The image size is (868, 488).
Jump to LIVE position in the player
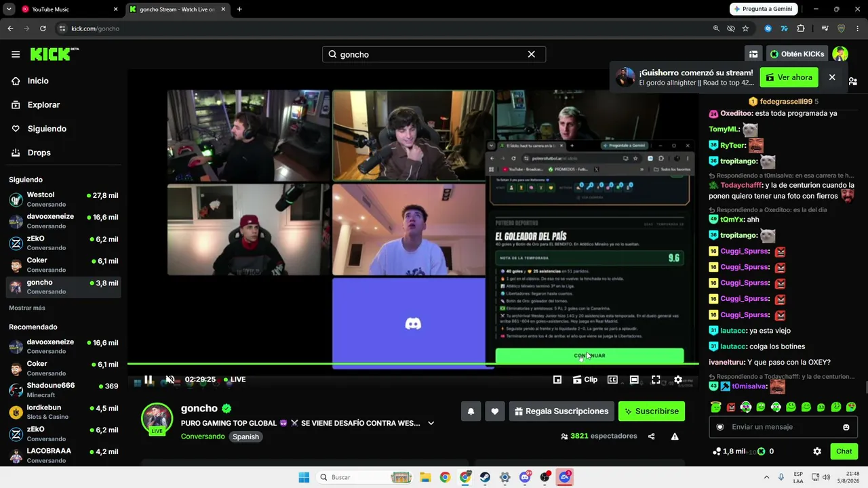click(235, 380)
